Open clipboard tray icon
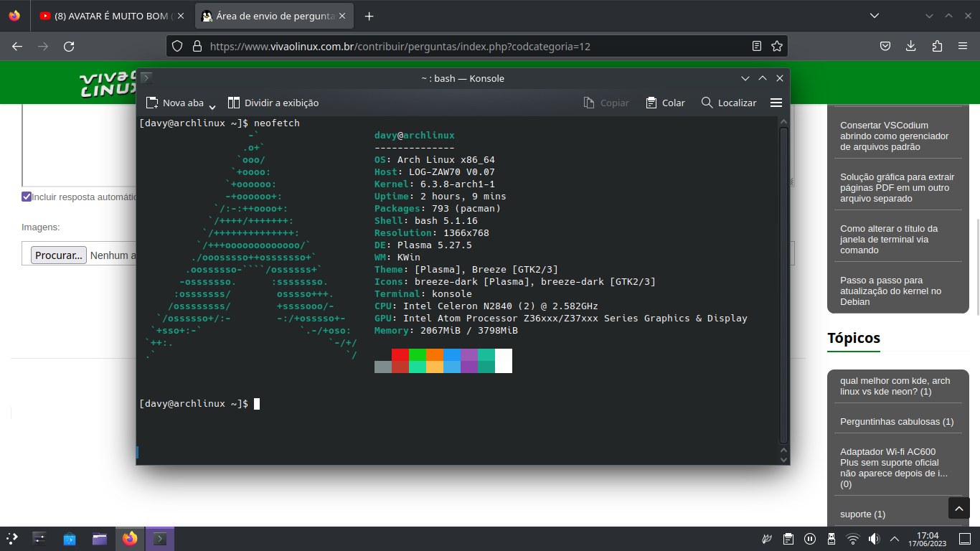The height and width of the screenshot is (551, 980). pos(788,538)
